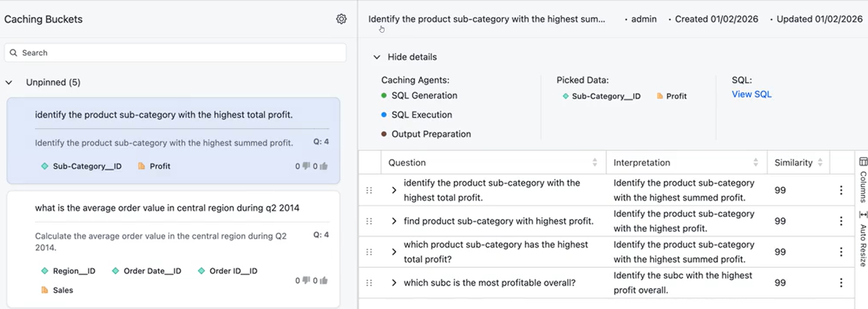Click Auto Resize in side panel

pyautogui.click(x=863, y=240)
